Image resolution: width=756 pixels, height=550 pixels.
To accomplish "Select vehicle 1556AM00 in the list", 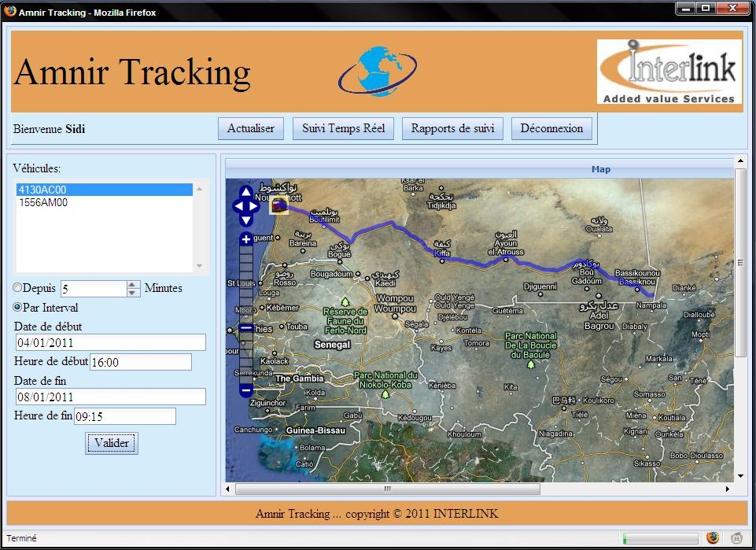I will point(43,202).
